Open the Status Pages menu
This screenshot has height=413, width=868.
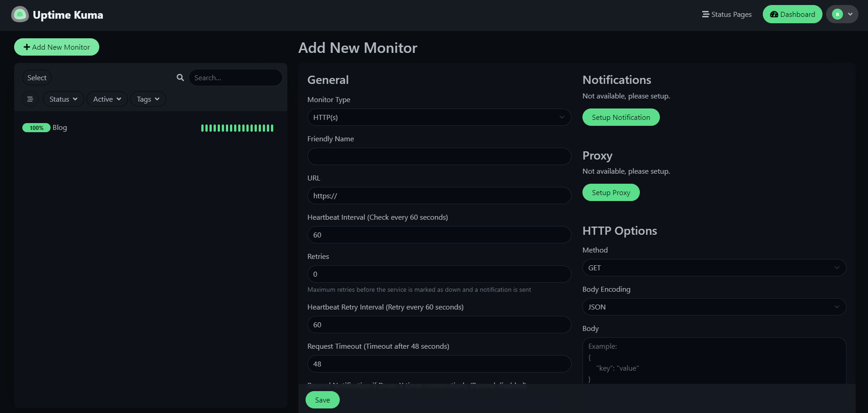coord(731,14)
